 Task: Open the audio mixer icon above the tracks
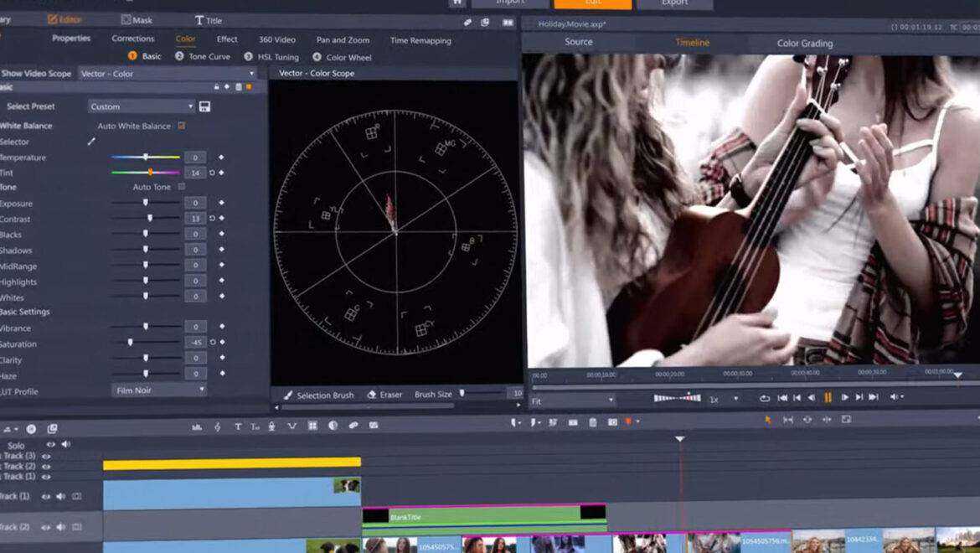coord(197,426)
